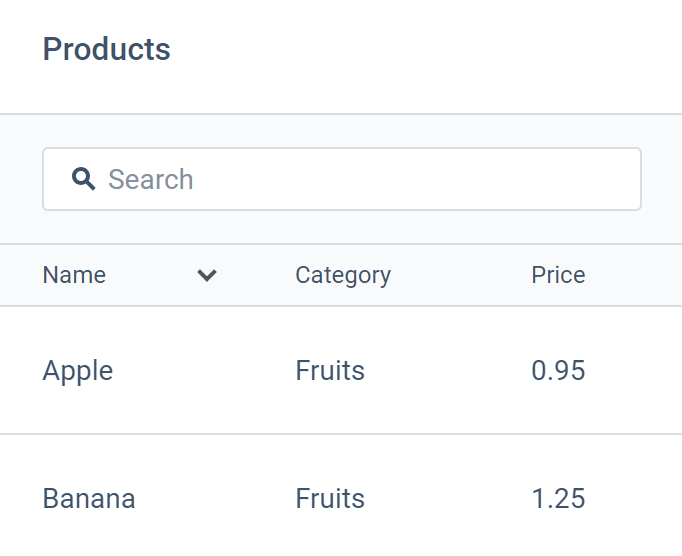This screenshot has width=682, height=556.
Task: Click the Products heading
Action: (107, 49)
